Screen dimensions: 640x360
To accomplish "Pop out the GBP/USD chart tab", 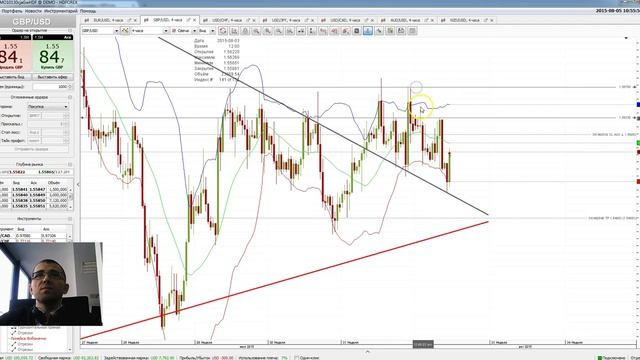I will click(189, 20).
